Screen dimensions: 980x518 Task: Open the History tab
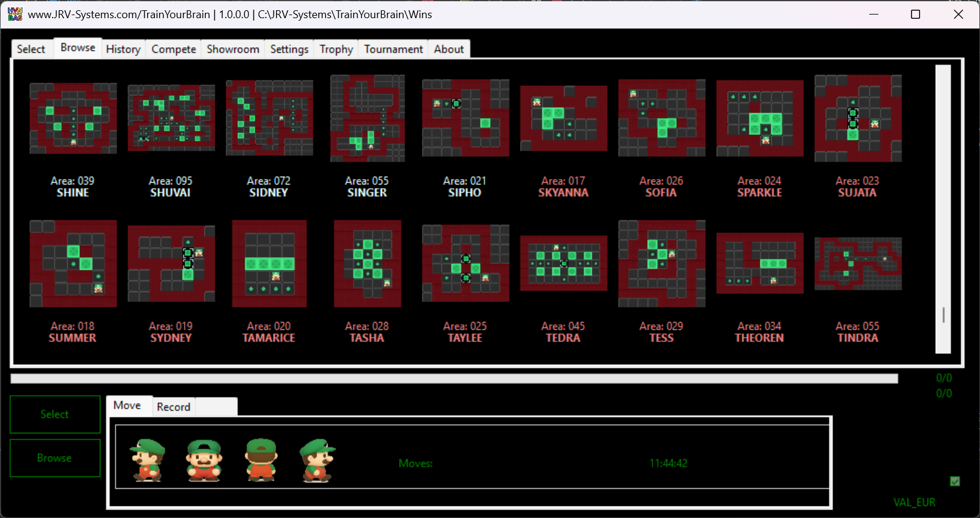tap(123, 49)
